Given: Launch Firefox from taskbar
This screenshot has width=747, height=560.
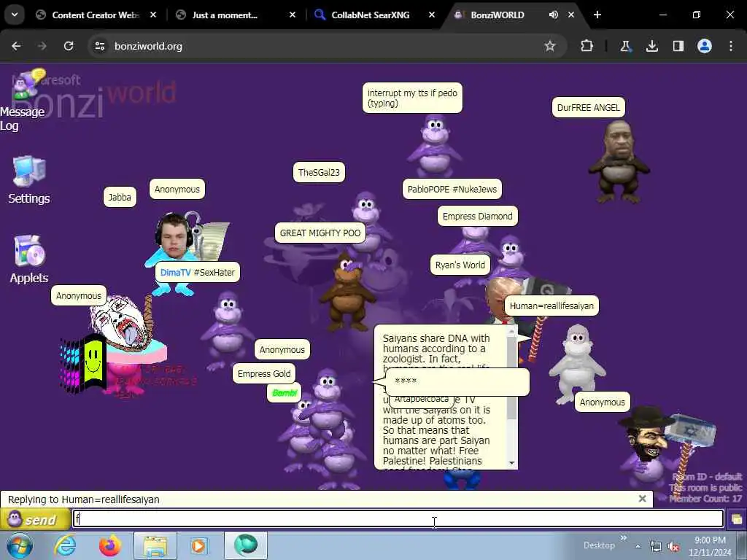Looking at the screenshot, I should click(109, 545).
